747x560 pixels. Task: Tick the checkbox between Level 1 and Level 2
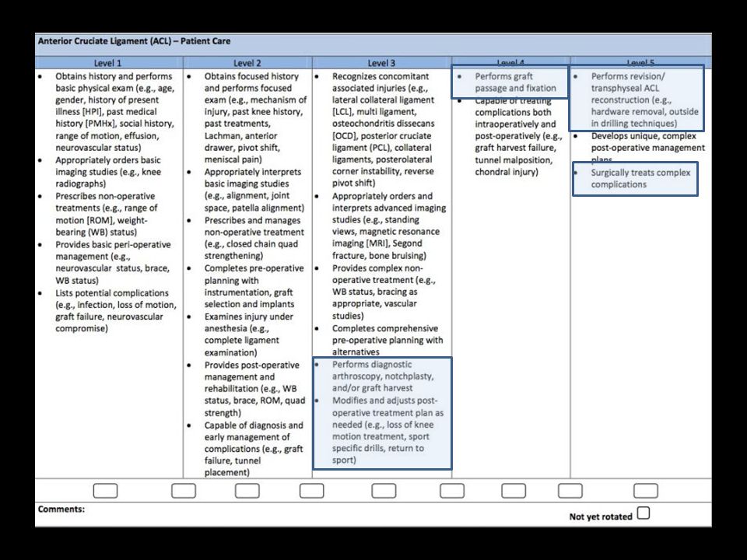[x=184, y=491]
